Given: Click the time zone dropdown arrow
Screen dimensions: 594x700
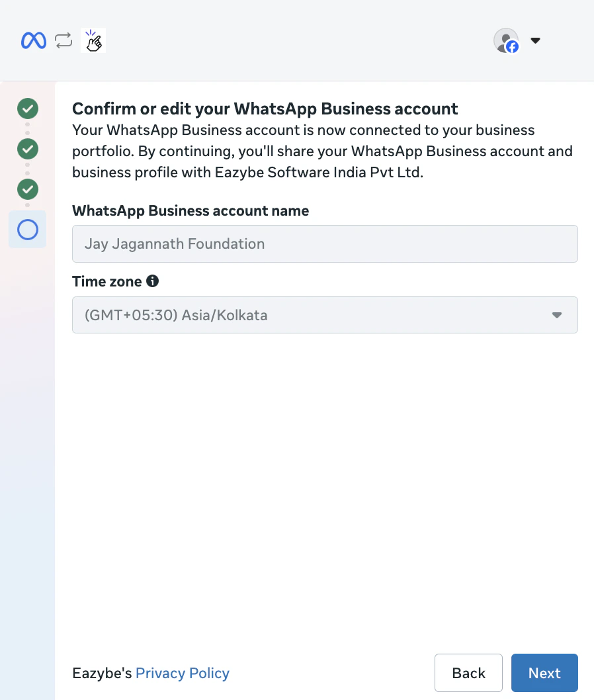Looking at the screenshot, I should pos(556,315).
